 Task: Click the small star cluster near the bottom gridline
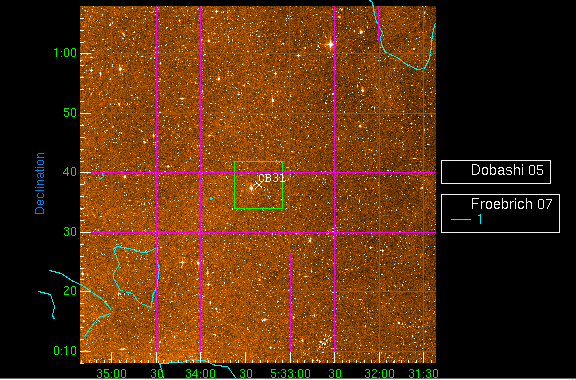(x=324, y=340)
